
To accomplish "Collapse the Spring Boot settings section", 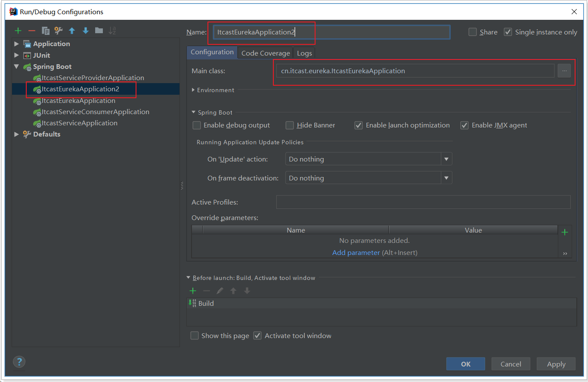I will click(x=193, y=112).
